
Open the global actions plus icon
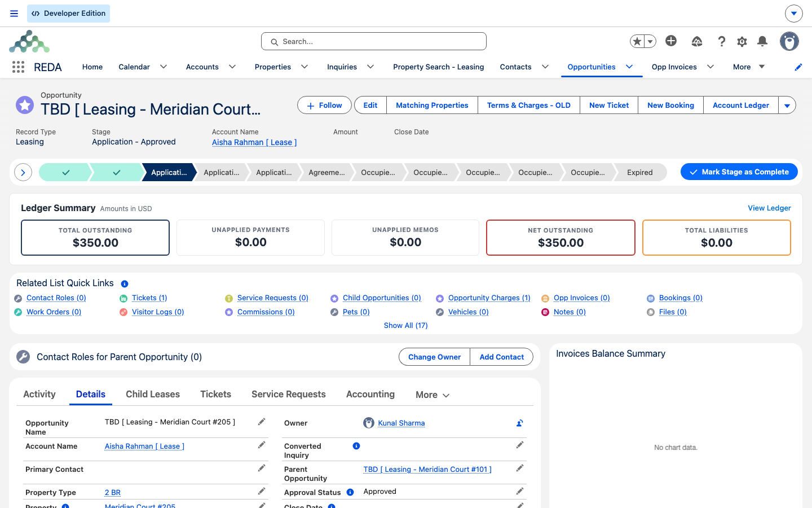[671, 41]
